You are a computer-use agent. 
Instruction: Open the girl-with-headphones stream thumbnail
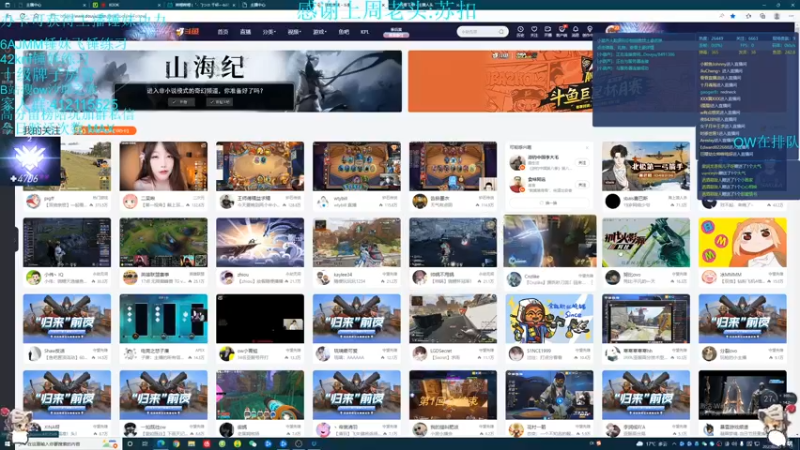pos(163,166)
